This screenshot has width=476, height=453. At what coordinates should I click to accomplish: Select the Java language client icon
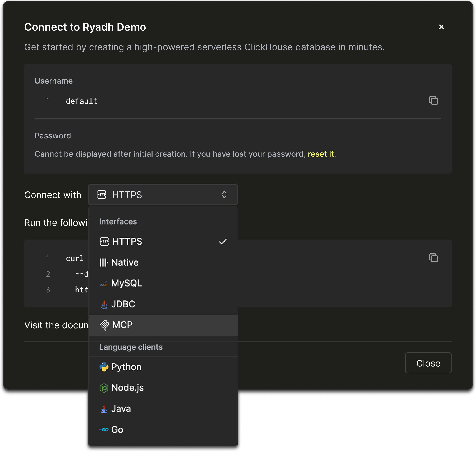[x=104, y=408]
